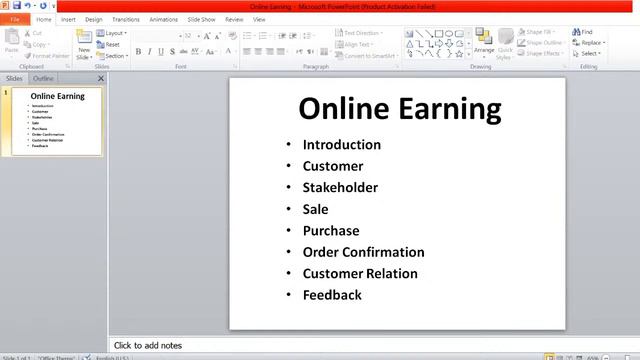Click Convert to SmartArt
The height and width of the screenshot is (360, 640).
(366, 56)
